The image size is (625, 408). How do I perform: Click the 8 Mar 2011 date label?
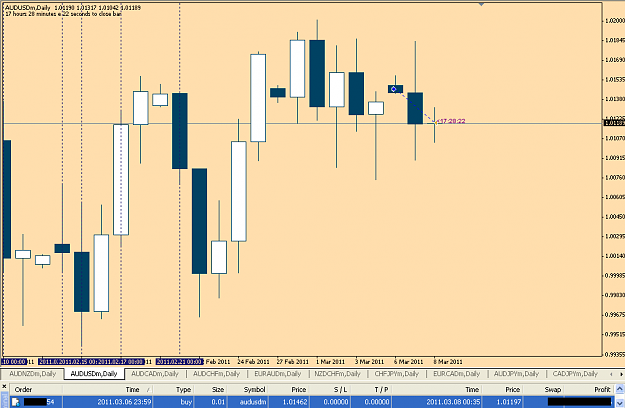tap(448, 362)
